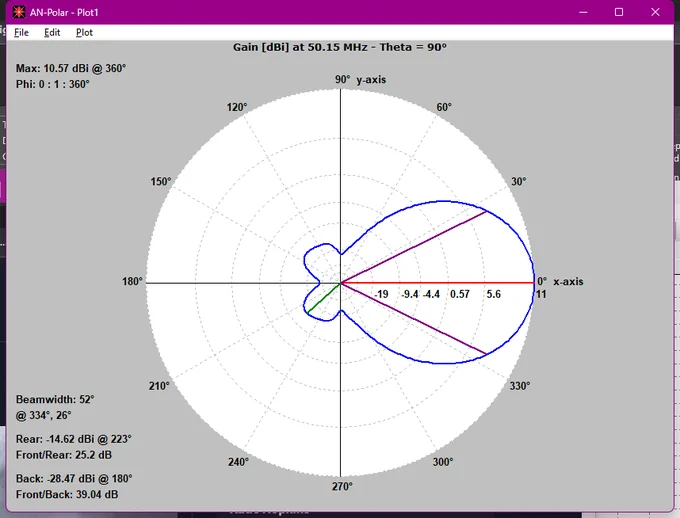Click the lower purple beamwidth line
This screenshot has width=680, height=518.
[413, 318]
